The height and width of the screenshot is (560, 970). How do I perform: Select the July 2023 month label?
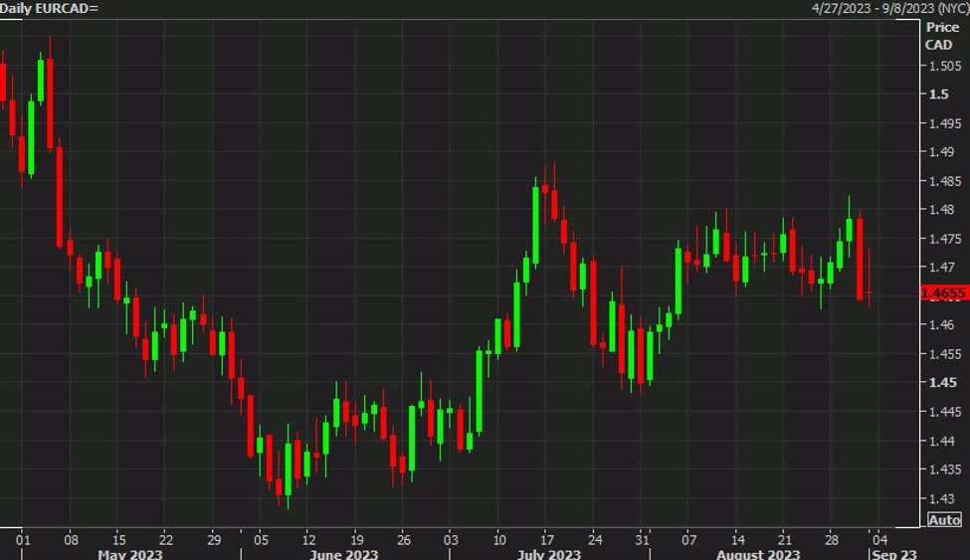click(549, 553)
